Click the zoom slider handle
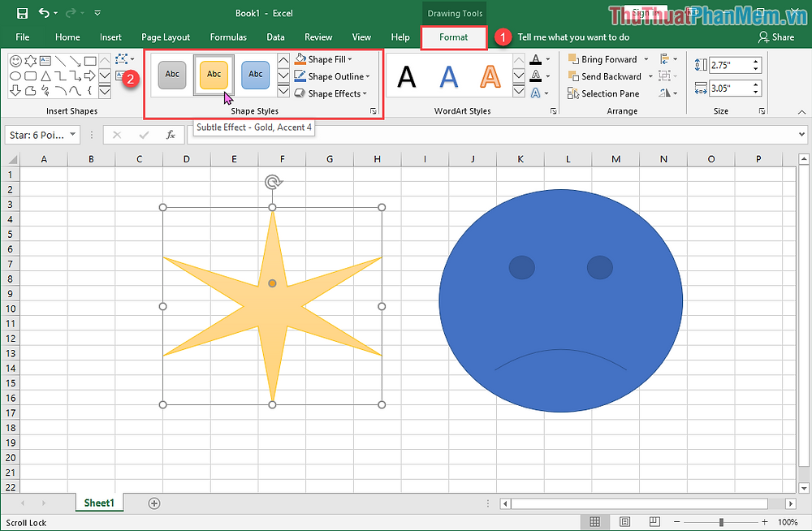 (x=721, y=522)
